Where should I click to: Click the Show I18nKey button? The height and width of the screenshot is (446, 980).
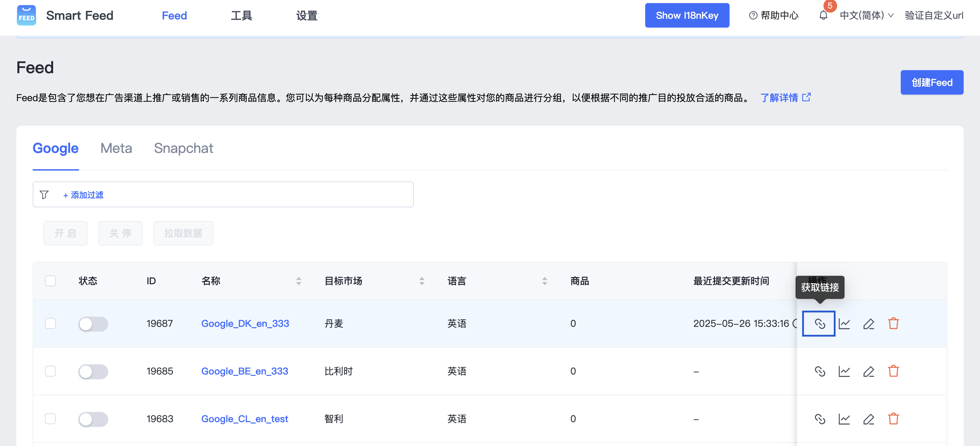tap(687, 15)
